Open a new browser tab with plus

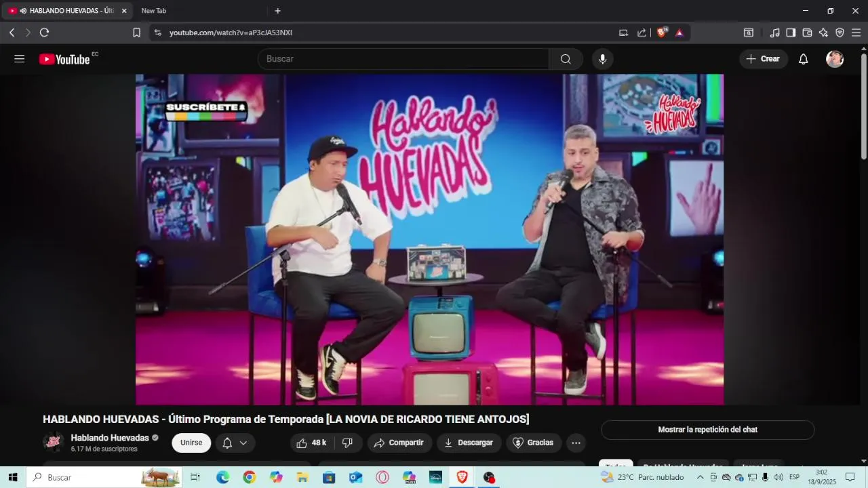pos(277,11)
